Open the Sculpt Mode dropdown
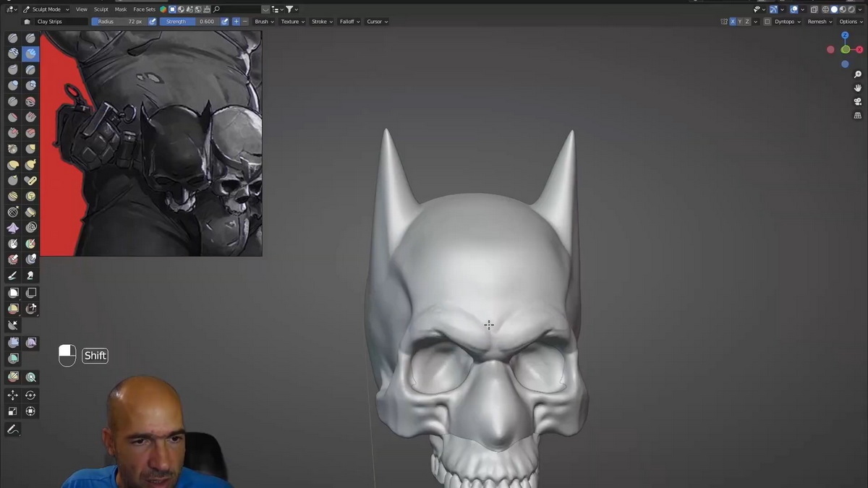This screenshot has height=488, width=868. pyautogui.click(x=46, y=9)
